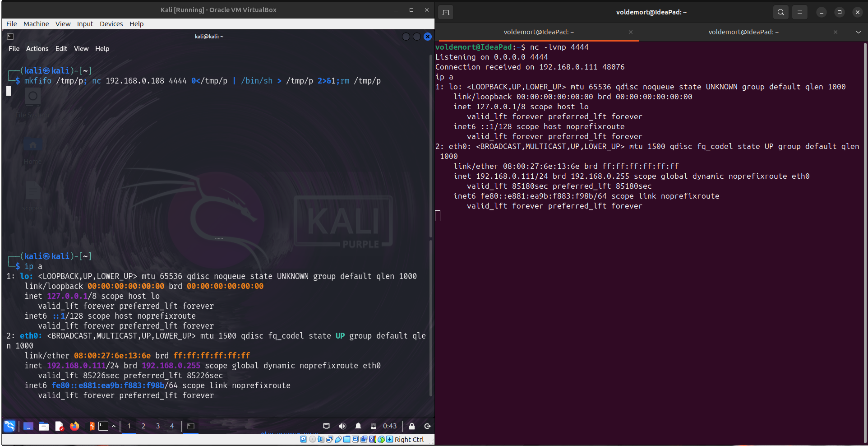Click the 0:43 clock in Kali panel

click(x=390, y=426)
